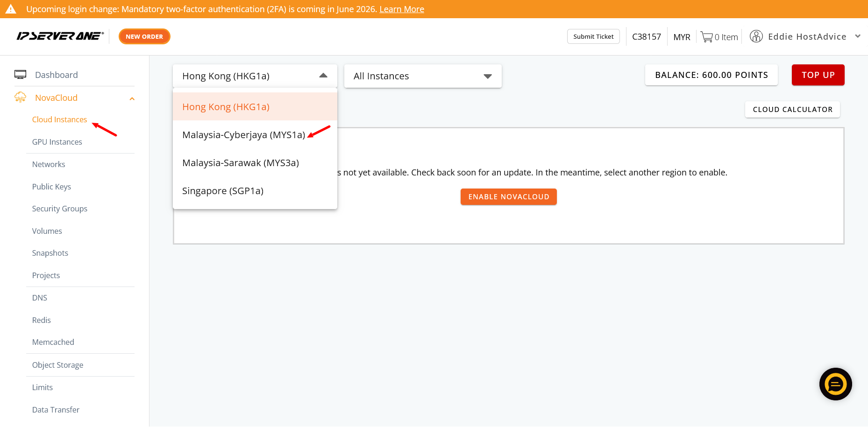Open Redis in sidebar
The height and width of the screenshot is (427, 868).
41,320
